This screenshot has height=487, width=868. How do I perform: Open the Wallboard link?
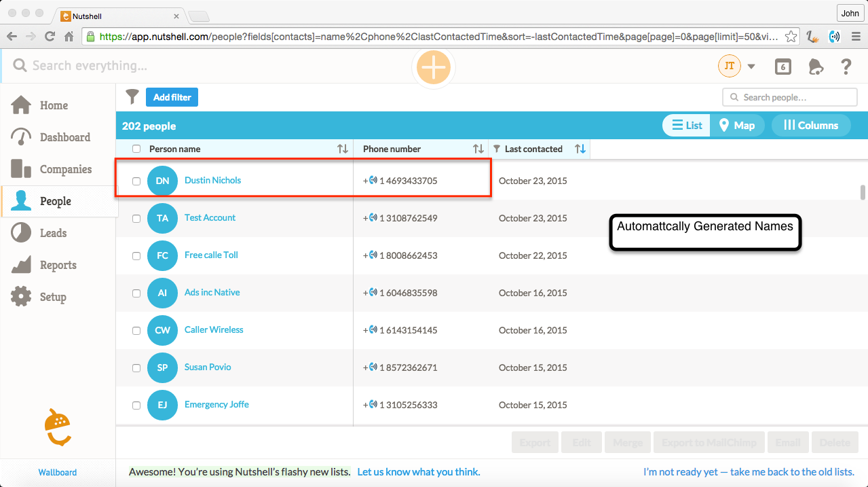57,472
